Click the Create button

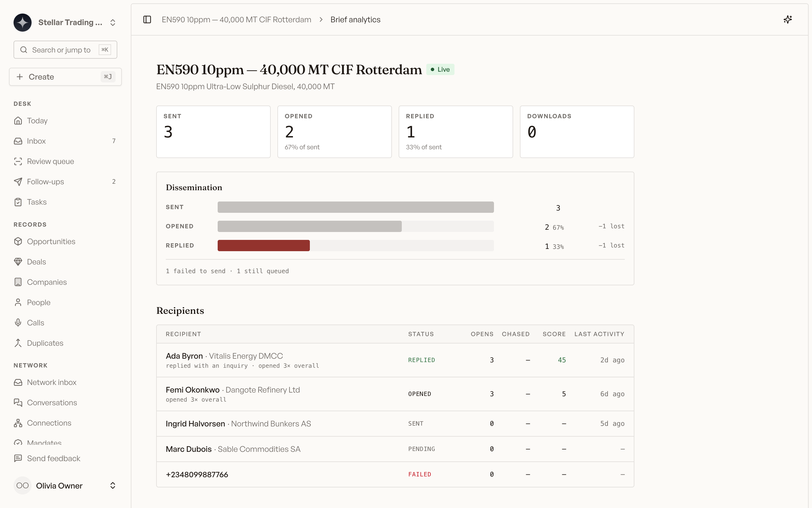click(65, 76)
